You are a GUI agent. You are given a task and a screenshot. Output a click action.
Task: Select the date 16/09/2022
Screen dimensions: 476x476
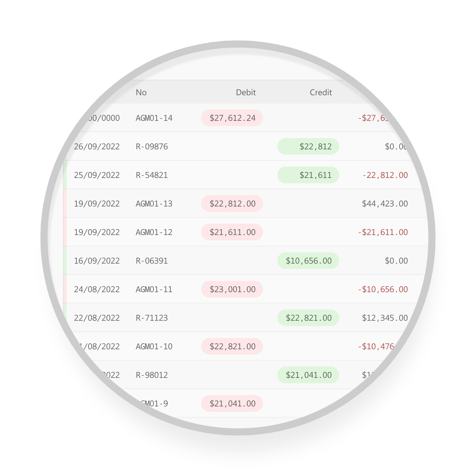pos(97,261)
